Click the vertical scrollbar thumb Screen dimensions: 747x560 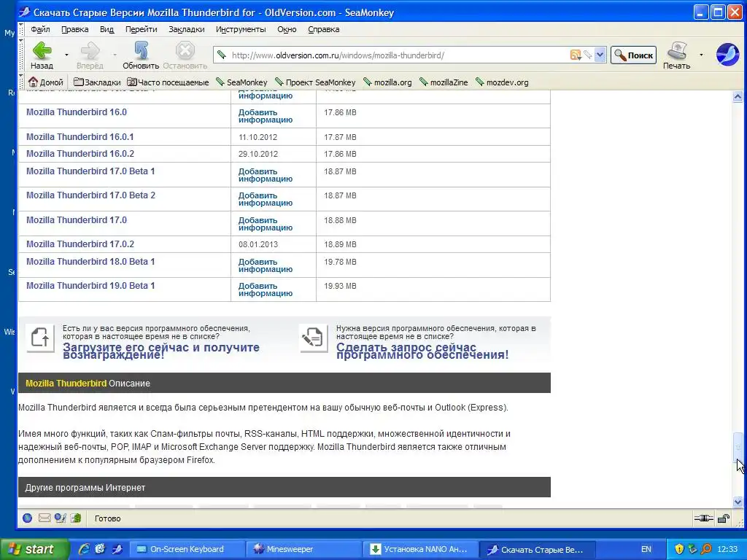738,447
